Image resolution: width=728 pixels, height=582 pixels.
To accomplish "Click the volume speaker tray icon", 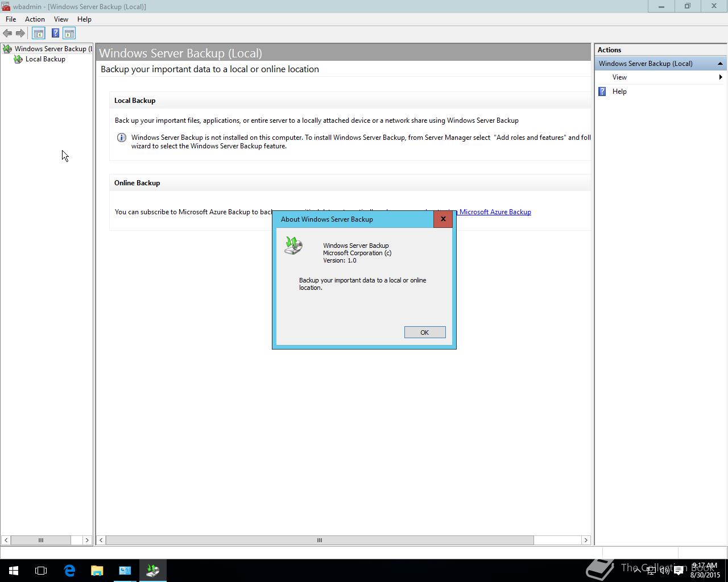I will tap(664, 571).
